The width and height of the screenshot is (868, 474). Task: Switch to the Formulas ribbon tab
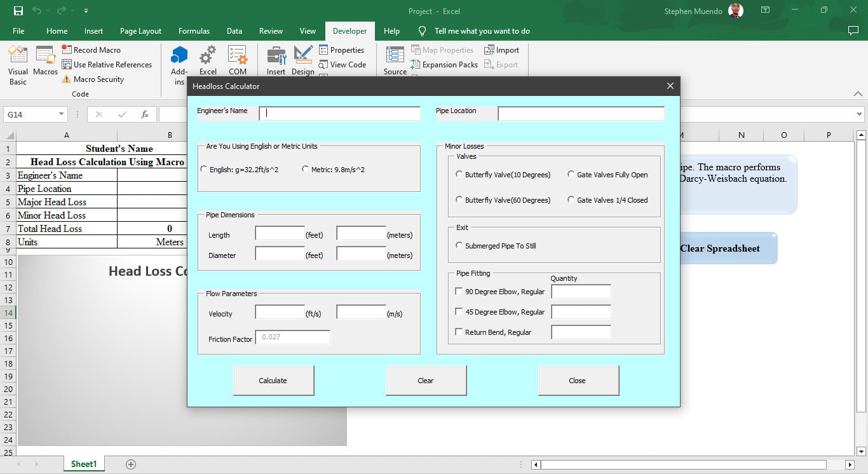(194, 31)
